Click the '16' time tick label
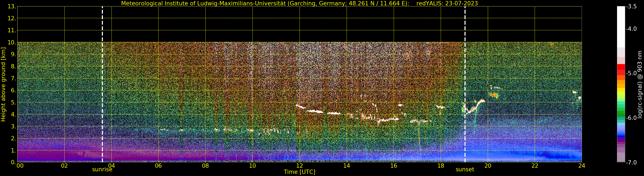The image size is (644, 176). [x=394, y=166]
